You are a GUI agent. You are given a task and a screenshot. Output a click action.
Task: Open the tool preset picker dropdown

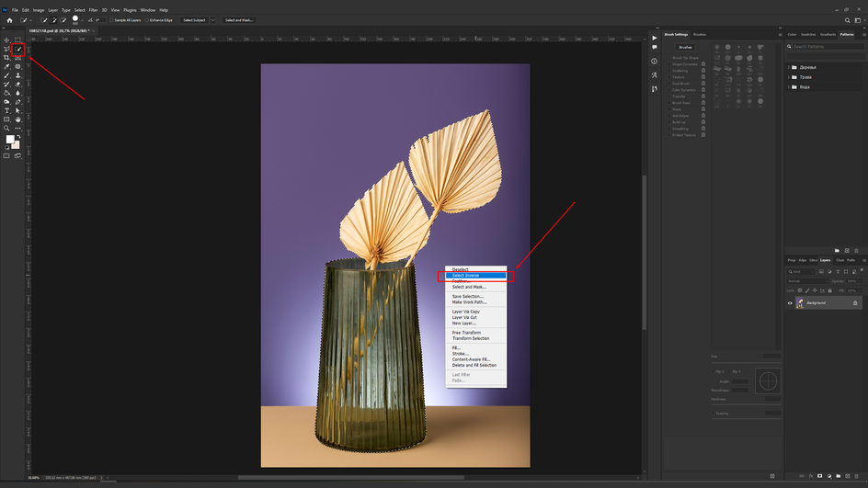tap(30, 20)
